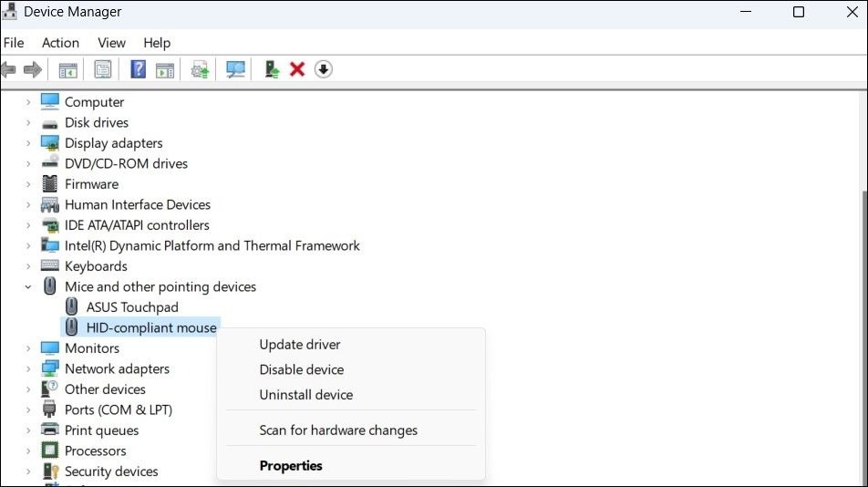Expand the Computer category chevron

28,102
